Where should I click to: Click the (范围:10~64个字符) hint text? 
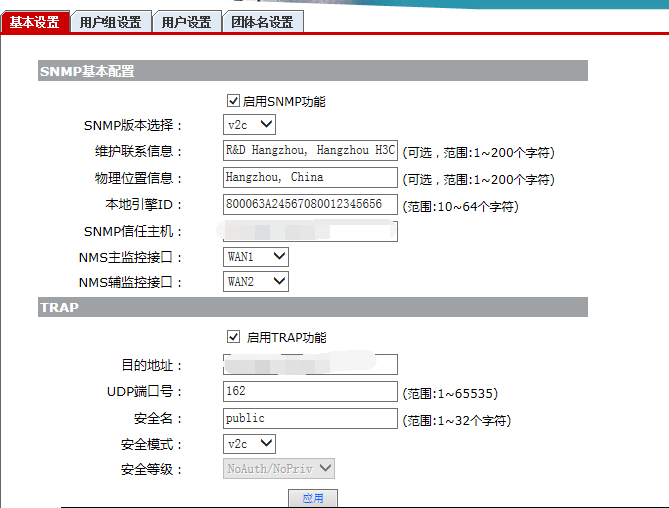tap(460, 207)
